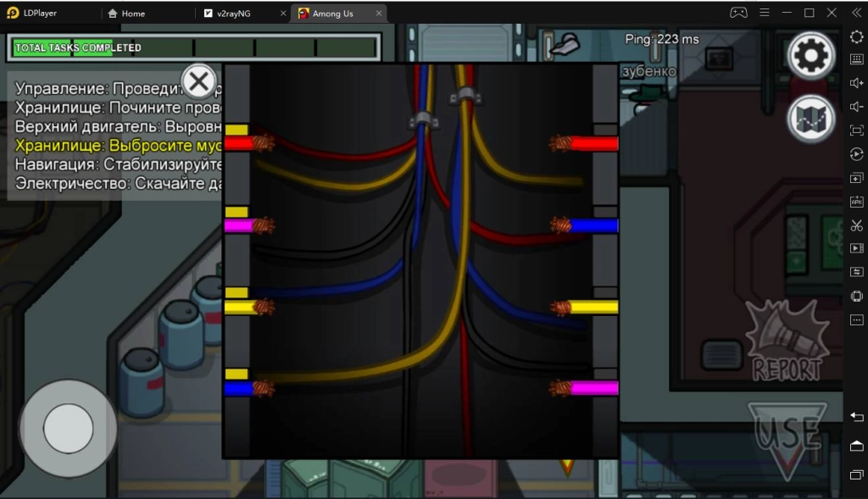The image size is (868, 499).
Task: Click the LDPlayer volume up icon
Action: [x=856, y=82]
